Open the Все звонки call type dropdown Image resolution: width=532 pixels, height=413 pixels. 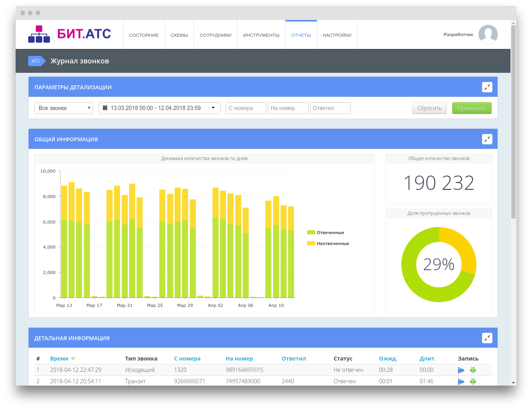point(64,108)
